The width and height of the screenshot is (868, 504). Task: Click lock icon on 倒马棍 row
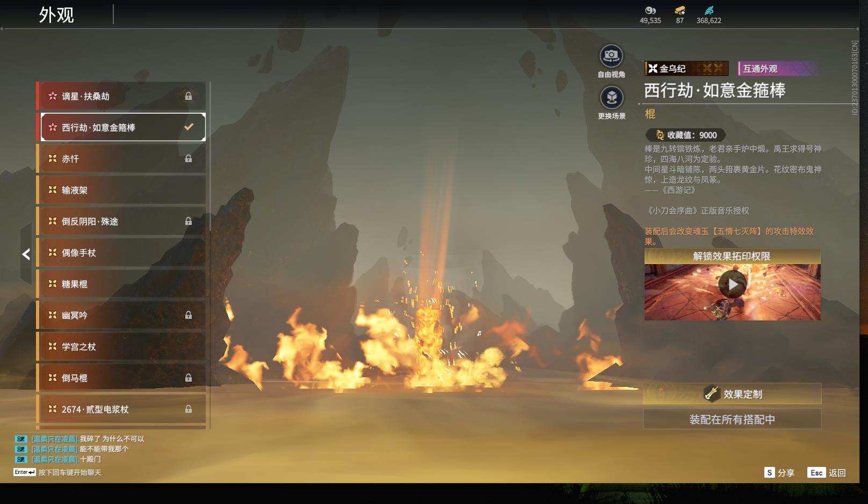[189, 378]
